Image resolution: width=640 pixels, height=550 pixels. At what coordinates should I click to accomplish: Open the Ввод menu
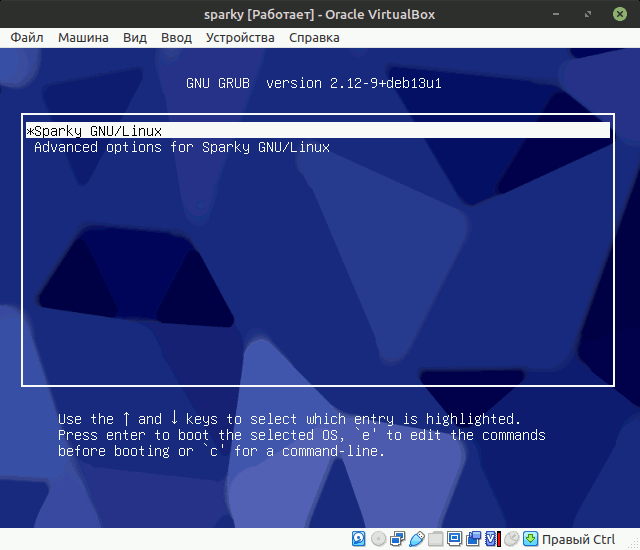click(x=176, y=38)
